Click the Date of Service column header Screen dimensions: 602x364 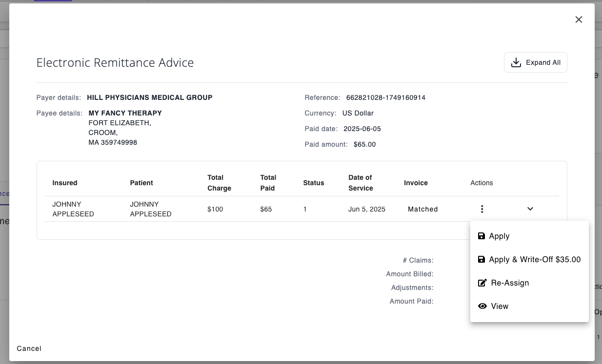pos(361,183)
